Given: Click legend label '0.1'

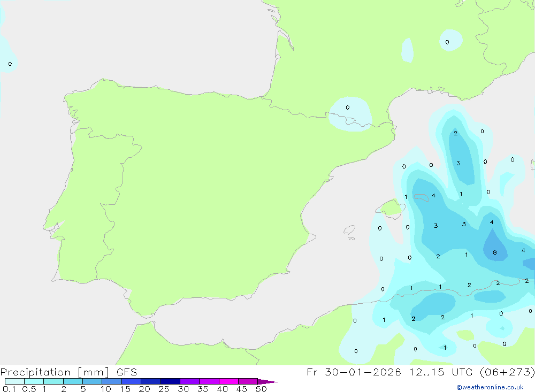Looking at the screenshot, I should pos(9,389).
